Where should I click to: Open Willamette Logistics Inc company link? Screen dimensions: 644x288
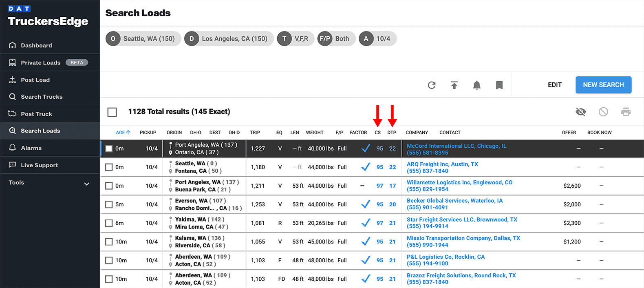click(459, 182)
